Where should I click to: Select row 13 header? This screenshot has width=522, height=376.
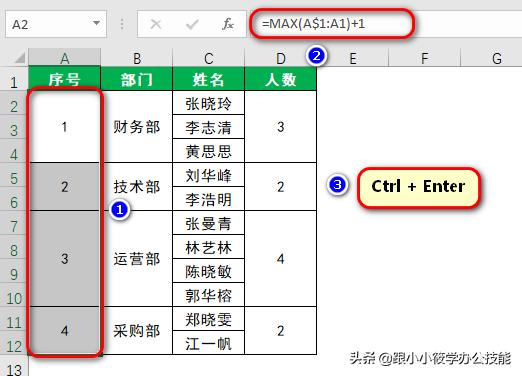pos(14,366)
